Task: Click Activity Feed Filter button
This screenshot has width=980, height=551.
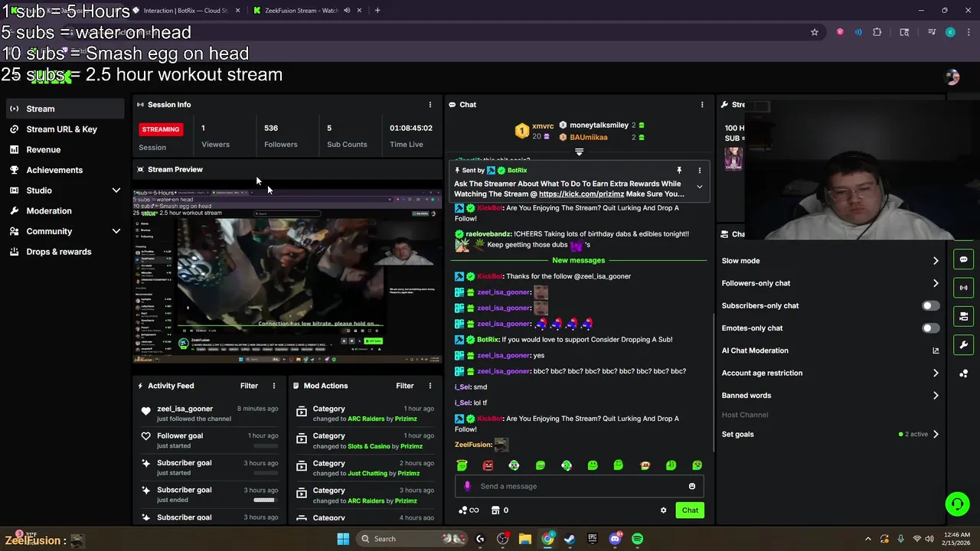Action: pyautogui.click(x=249, y=386)
